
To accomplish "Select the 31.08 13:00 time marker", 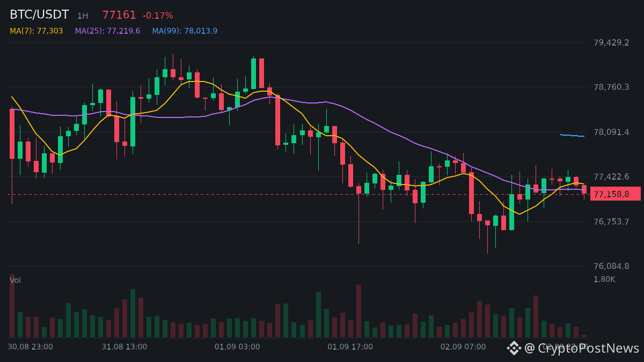I will point(124,347).
